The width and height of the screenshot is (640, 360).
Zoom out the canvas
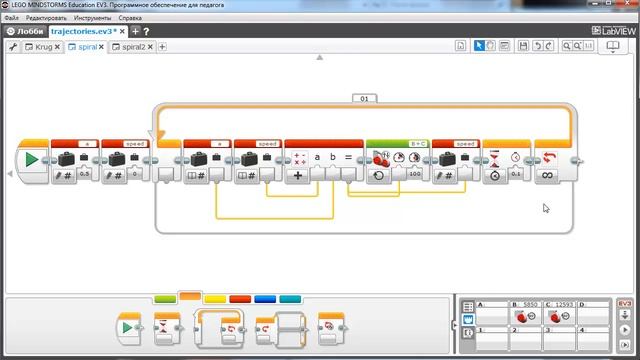pyautogui.click(x=567, y=46)
